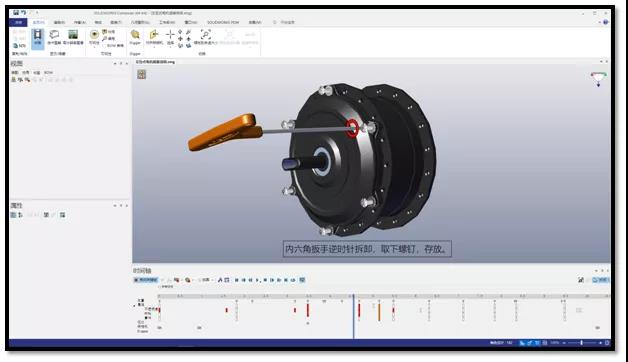
Task: Open the Views panel options arrow
Action: click(x=115, y=64)
